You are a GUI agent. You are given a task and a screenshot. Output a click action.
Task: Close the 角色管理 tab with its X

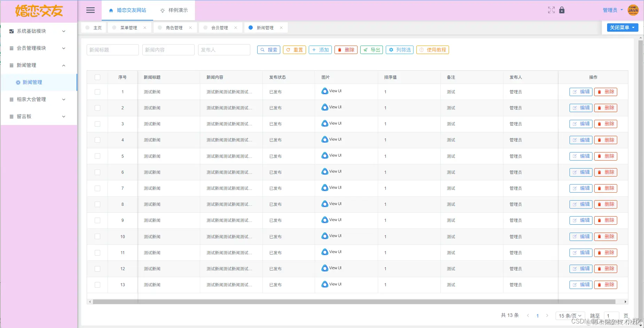(190, 28)
